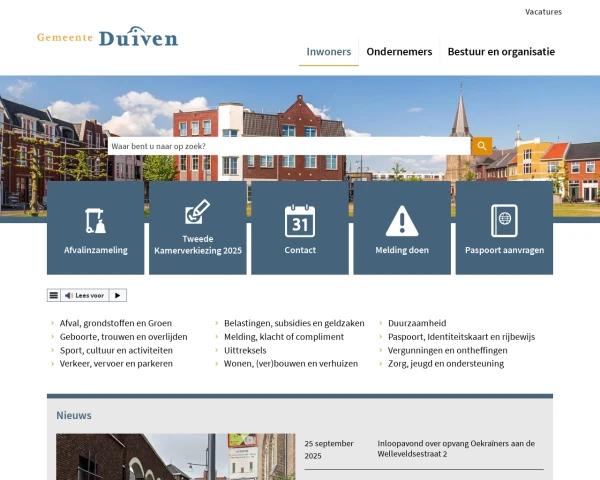This screenshot has width=600, height=480.
Task: Open the Tweede Kamerverkiezing 2025 tile
Action: 198,227
